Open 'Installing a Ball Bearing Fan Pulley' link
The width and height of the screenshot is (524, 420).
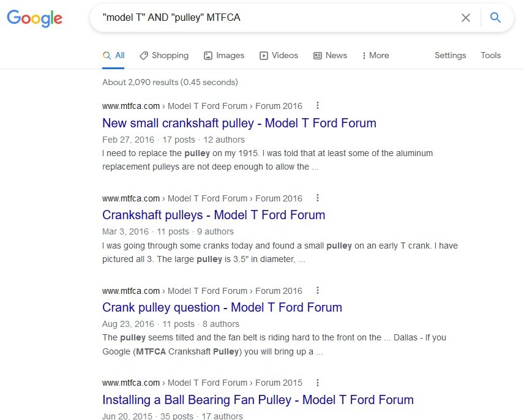pos(257,400)
